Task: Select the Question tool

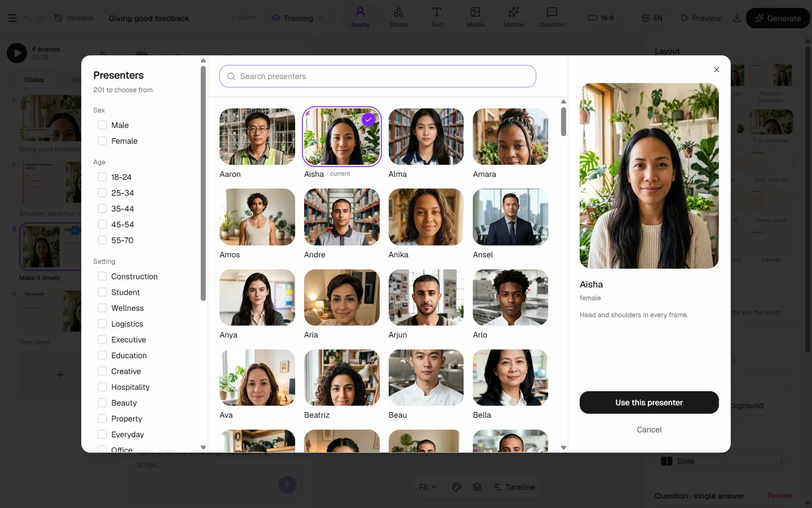Action: (552, 17)
